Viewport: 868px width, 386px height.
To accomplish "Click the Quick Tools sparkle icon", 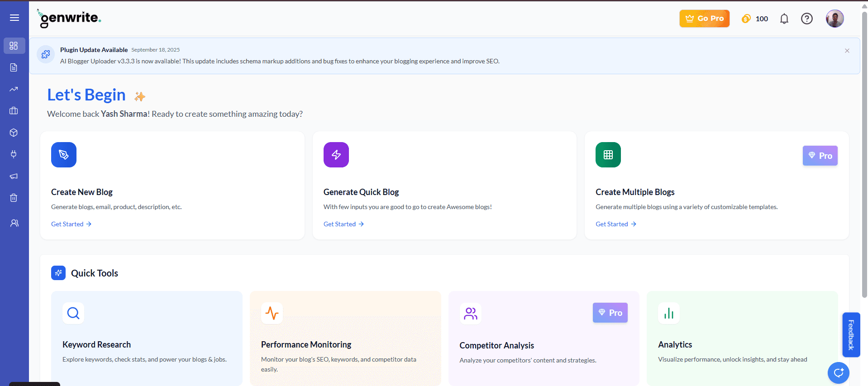I will click(58, 273).
